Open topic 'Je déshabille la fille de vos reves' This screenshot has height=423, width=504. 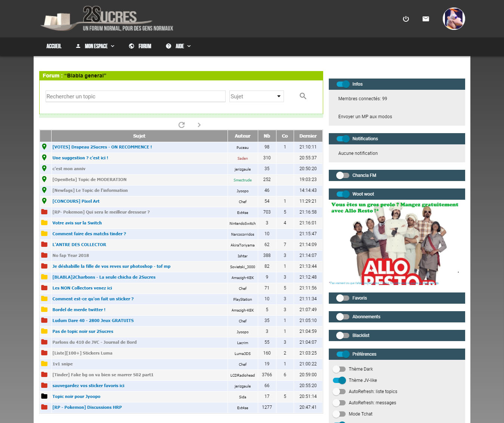(x=111, y=266)
